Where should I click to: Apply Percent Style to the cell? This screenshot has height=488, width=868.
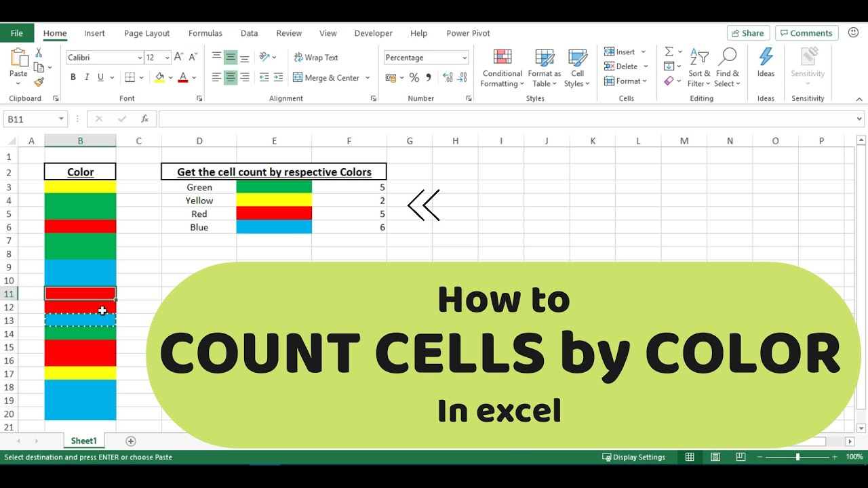click(414, 78)
